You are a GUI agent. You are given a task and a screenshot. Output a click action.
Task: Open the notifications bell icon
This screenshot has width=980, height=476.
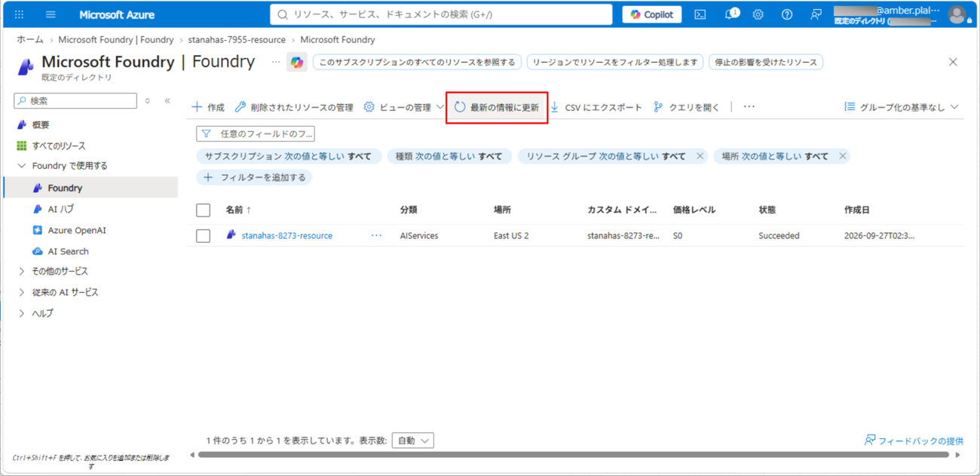click(731, 14)
